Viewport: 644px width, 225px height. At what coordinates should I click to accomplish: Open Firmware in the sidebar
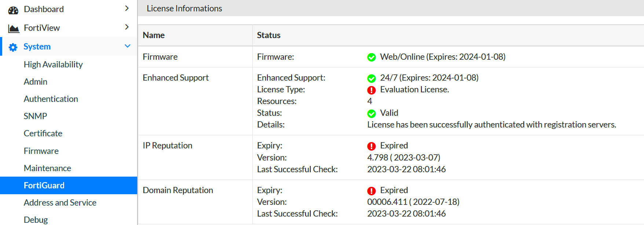[41, 151]
